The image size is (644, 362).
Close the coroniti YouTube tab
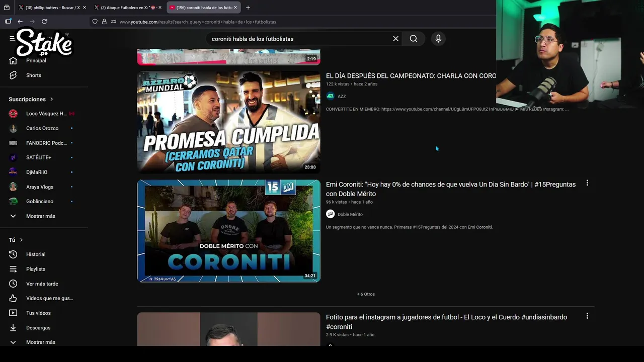tap(235, 8)
